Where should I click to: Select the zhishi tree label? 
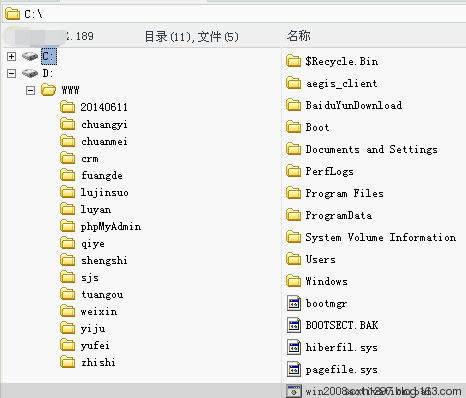(x=98, y=362)
